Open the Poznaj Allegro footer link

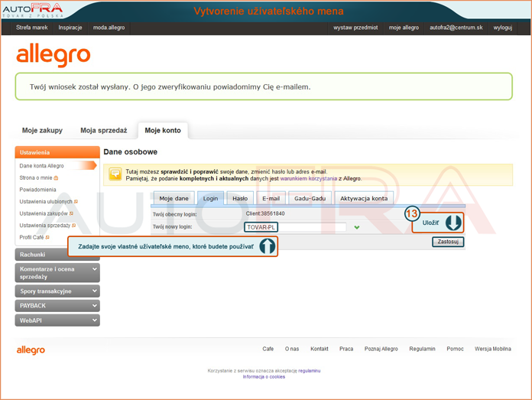click(x=381, y=349)
